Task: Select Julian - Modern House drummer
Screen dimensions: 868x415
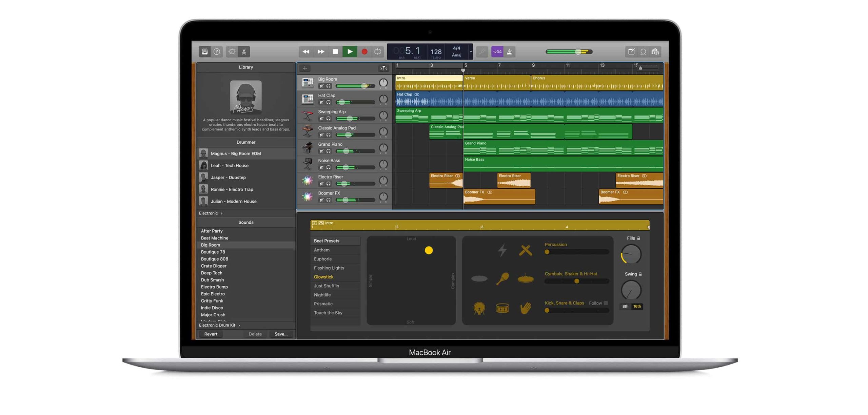Action: pos(246,201)
